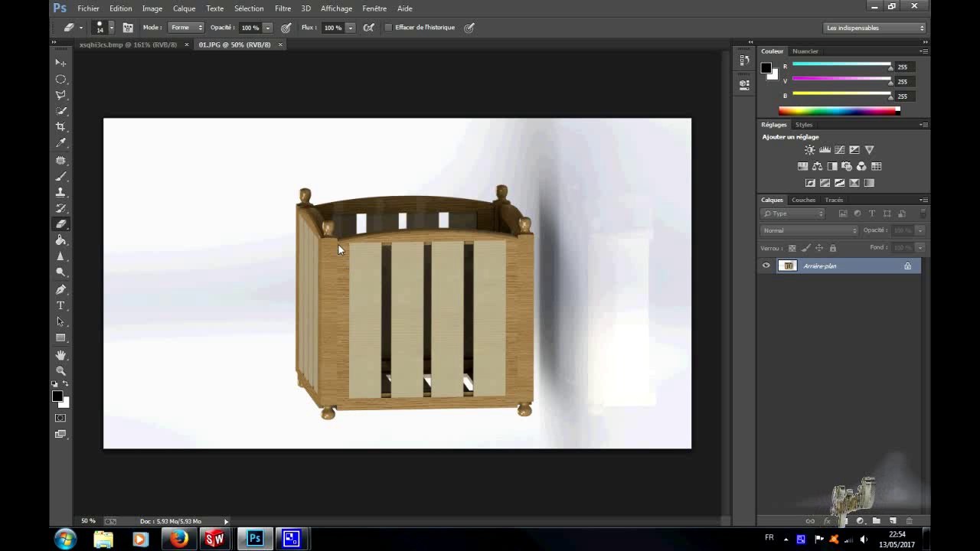Switch to xsqhi3cs.bmp document tab
The width and height of the screenshot is (980, 551).
click(128, 45)
